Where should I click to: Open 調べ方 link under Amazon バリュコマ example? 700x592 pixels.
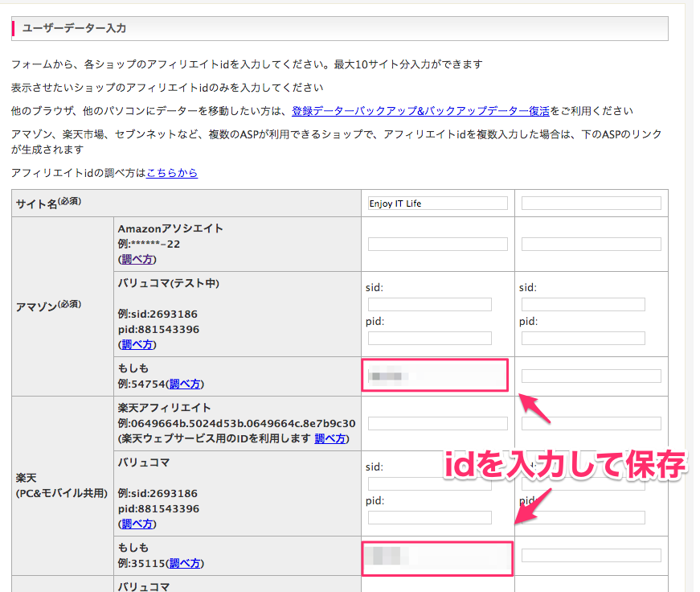(137, 344)
